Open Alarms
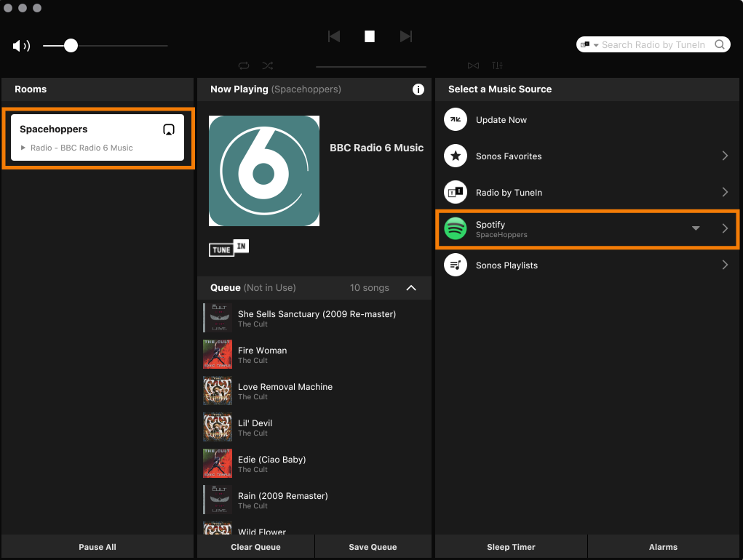 coord(664,547)
